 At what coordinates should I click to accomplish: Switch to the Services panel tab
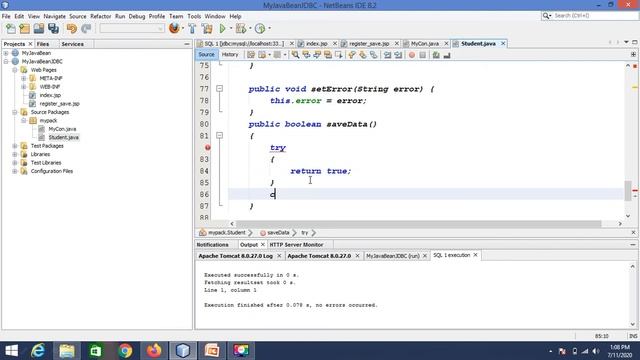tap(73, 44)
